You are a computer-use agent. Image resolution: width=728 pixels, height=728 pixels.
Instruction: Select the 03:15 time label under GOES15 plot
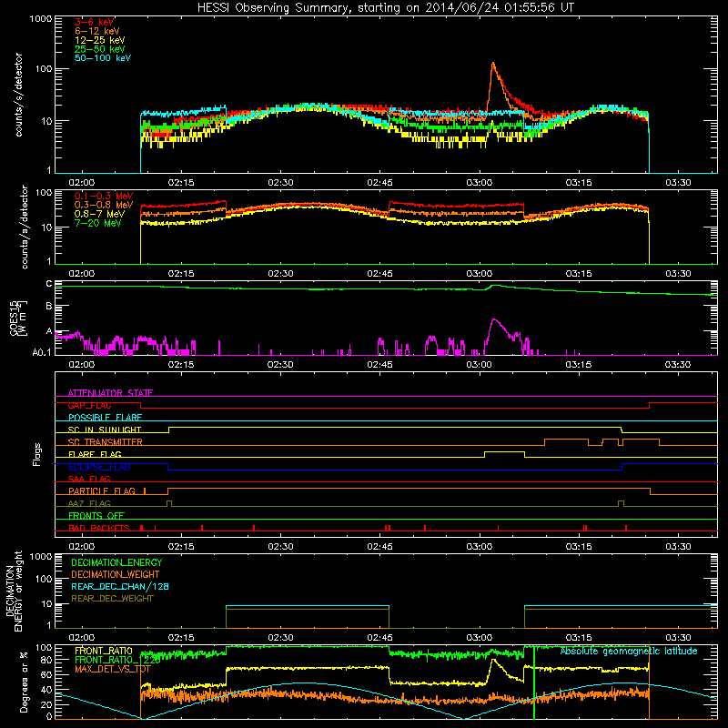pos(579,365)
